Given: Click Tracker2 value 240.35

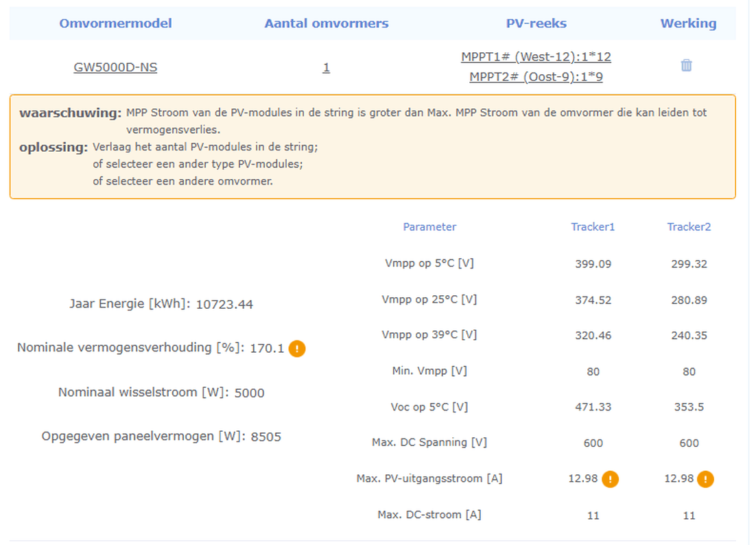Looking at the screenshot, I should click(689, 336).
